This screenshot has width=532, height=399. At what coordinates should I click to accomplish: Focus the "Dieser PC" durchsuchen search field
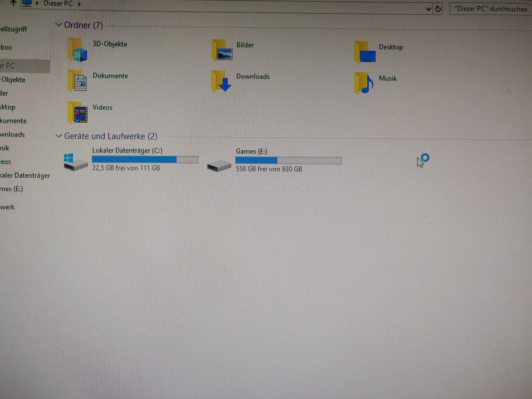pos(491,9)
